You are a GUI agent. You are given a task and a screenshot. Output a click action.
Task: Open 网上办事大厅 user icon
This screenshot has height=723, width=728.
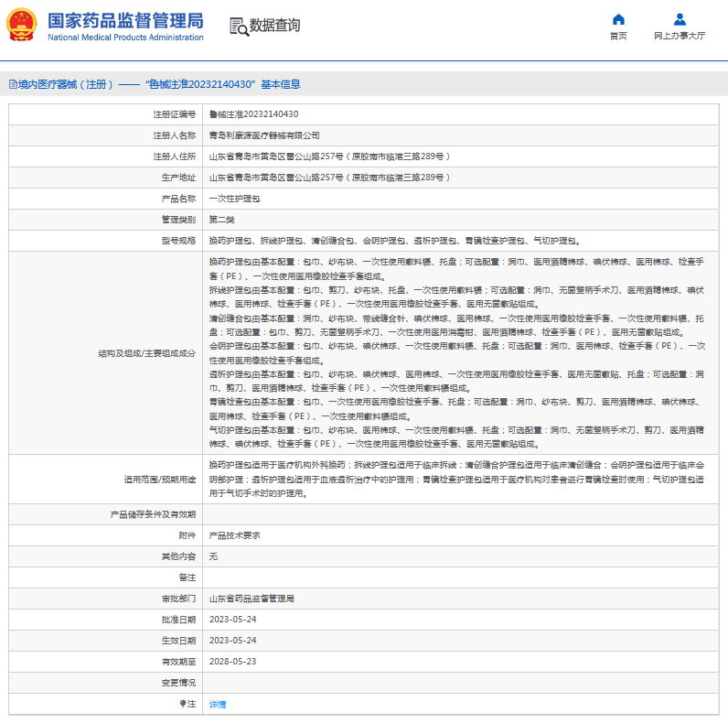click(x=680, y=19)
